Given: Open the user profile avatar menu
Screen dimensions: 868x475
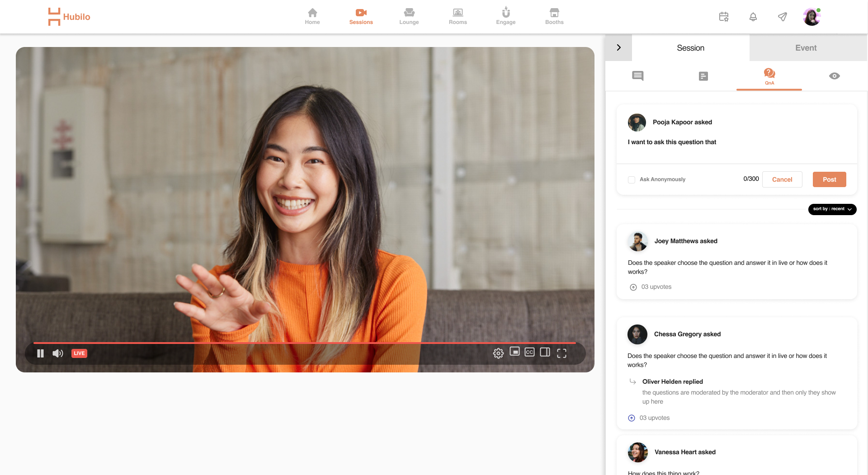Looking at the screenshot, I should [x=811, y=17].
